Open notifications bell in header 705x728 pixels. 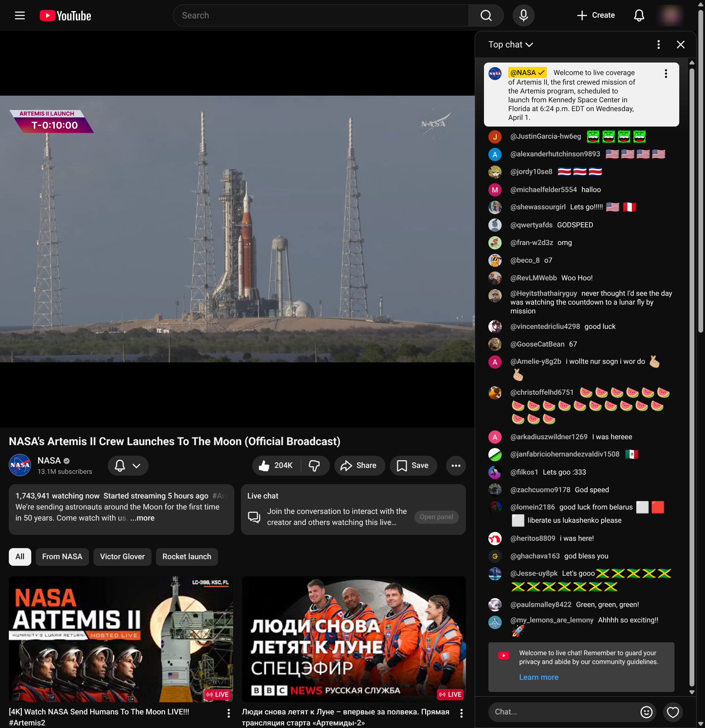[x=639, y=15]
